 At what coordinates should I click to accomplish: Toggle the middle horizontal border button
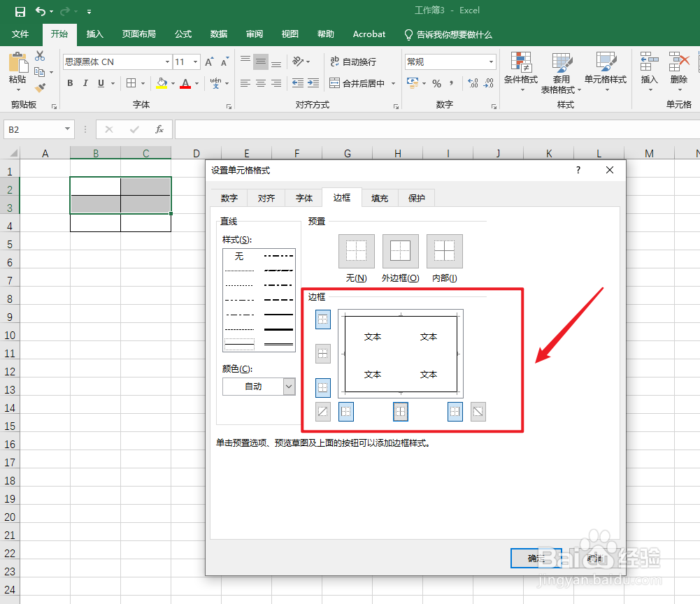[x=323, y=354]
